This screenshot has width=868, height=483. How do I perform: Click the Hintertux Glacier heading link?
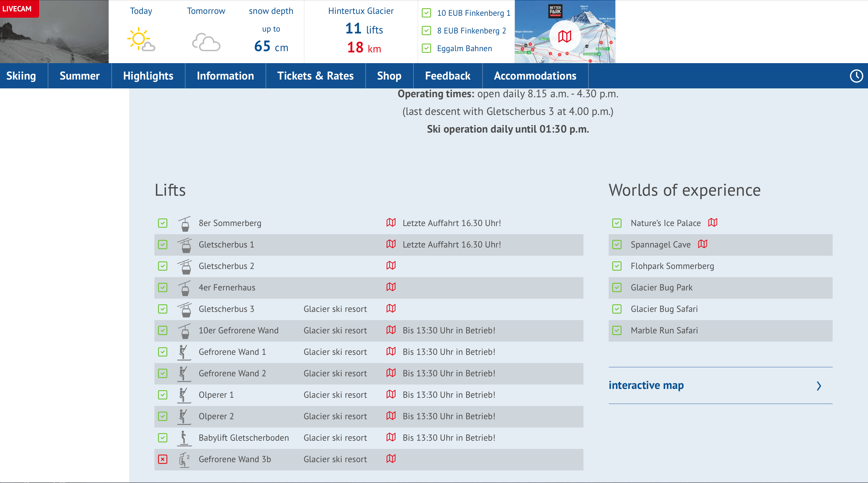coord(361,11)
